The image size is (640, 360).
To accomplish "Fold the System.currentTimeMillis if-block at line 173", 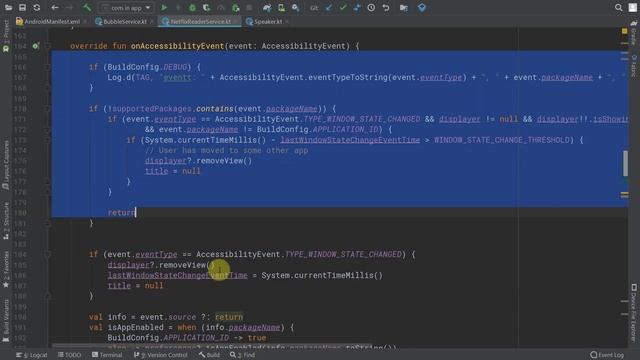I will click(x=48, y=140).
